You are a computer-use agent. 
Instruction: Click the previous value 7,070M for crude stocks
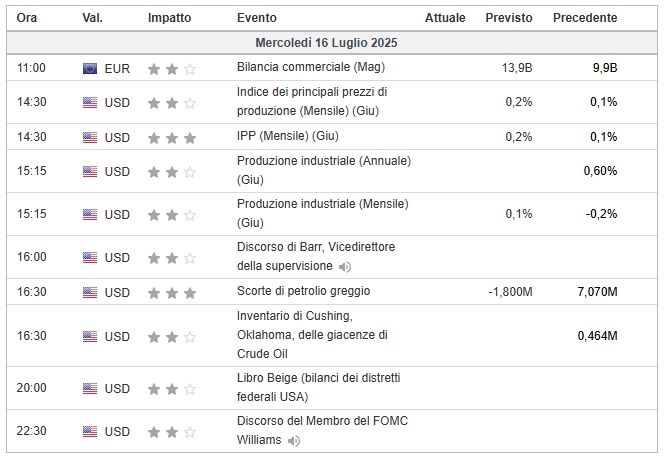tap(597, 292)
